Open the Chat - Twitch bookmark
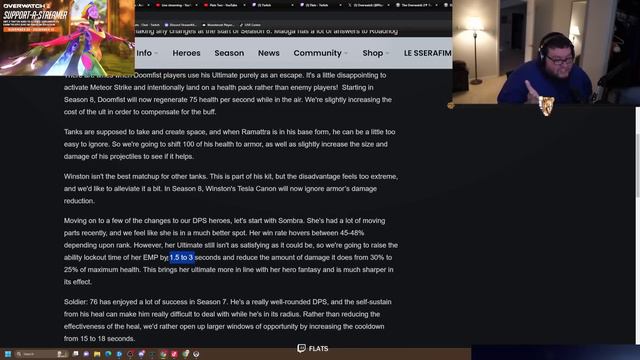Viewport: 640px width, 360px height. coord(148,25)
